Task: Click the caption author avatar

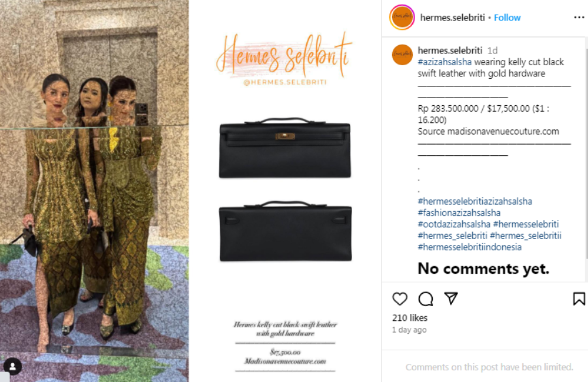Action: (402, 55)
